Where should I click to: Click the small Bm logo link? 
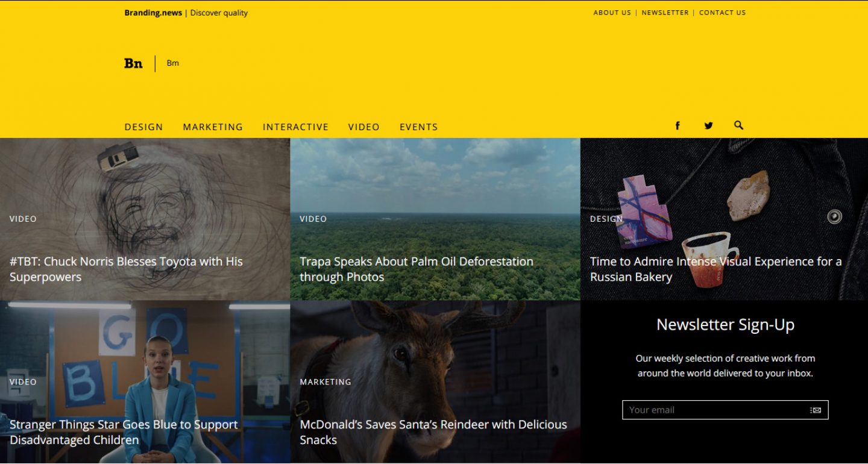tap(173, 63)
